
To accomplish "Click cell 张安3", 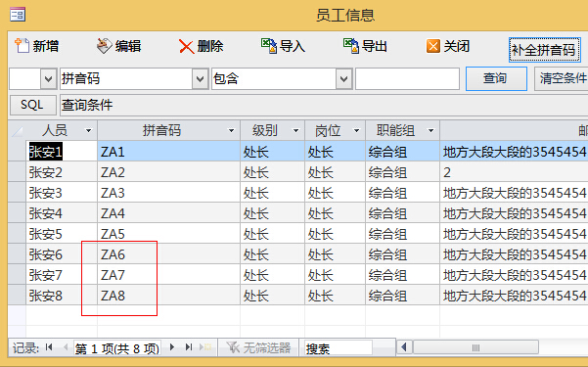I will tap(62, 193).
